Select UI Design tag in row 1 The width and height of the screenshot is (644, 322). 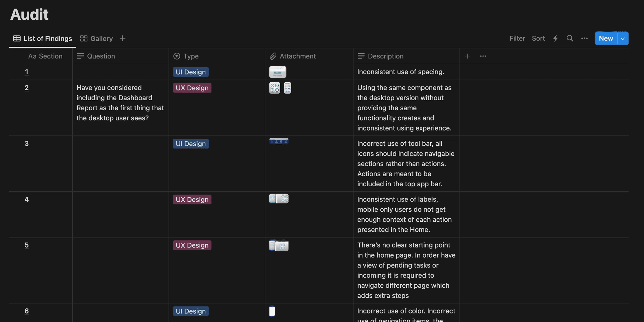click(191, 72)
